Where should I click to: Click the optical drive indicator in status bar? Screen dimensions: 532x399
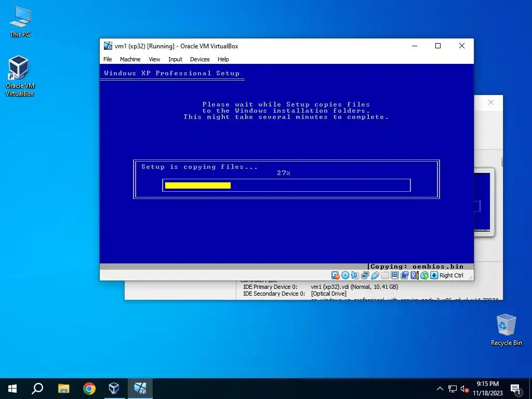coord(345,275)
